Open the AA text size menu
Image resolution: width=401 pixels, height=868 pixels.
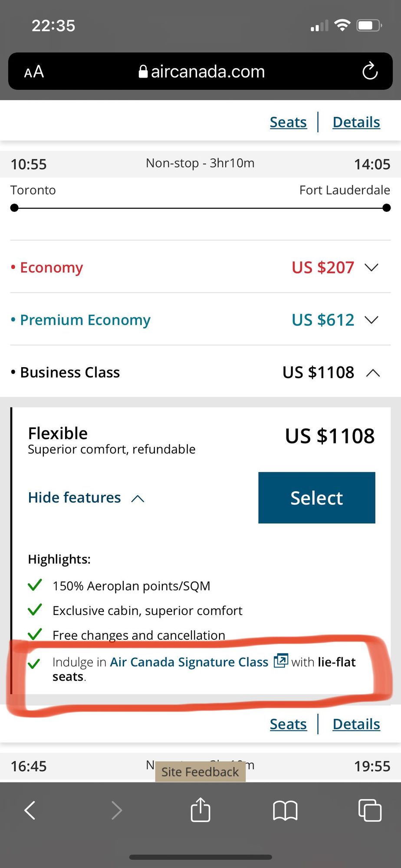click(34, 72)
